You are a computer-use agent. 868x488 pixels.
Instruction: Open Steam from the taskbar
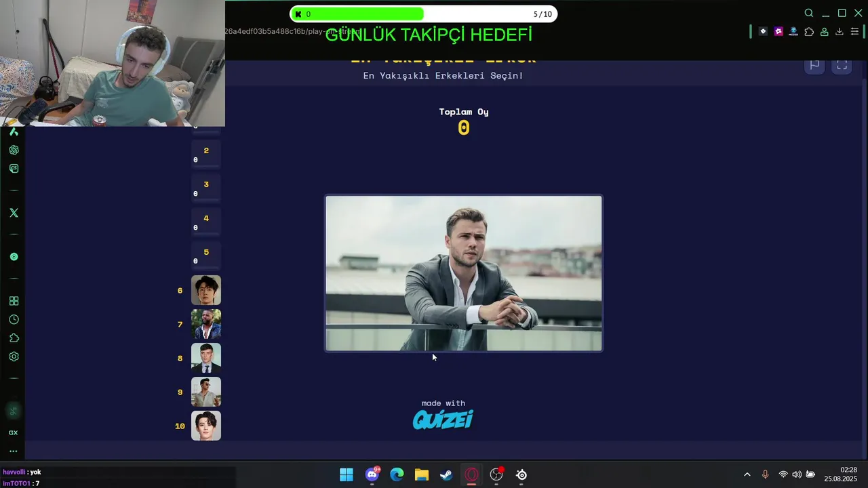point(446,474)
